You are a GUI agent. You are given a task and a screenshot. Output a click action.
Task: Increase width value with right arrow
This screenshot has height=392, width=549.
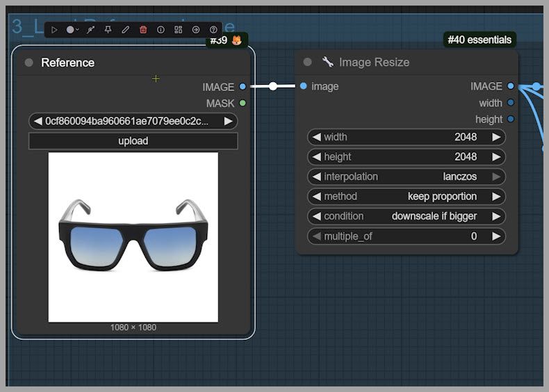(x=496, y=137)
